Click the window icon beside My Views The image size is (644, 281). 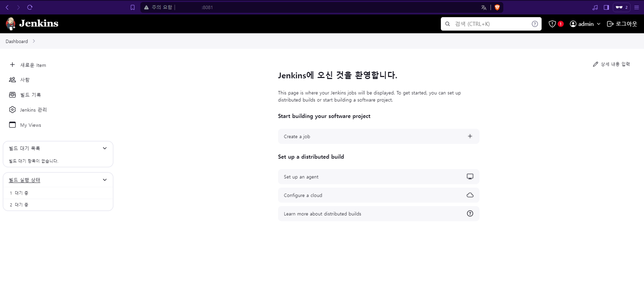click(12, 125)
